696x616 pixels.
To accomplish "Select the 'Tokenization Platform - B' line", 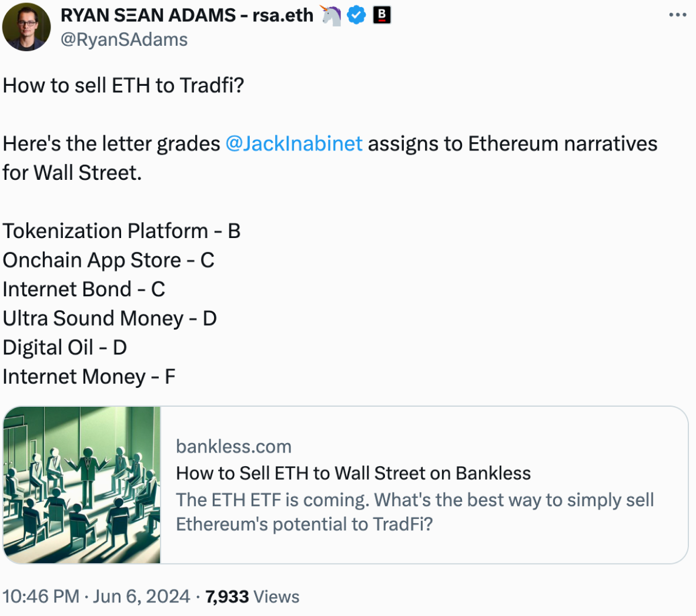I will (x=122, y=231).
